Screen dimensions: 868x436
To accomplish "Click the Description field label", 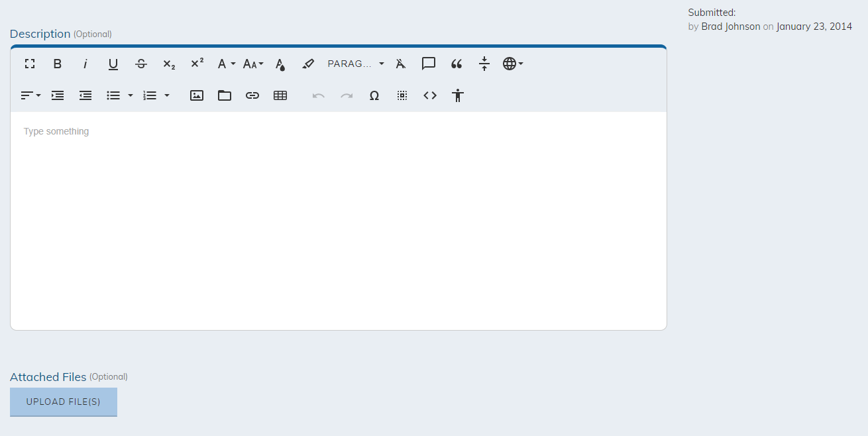I will coord(40,34).
